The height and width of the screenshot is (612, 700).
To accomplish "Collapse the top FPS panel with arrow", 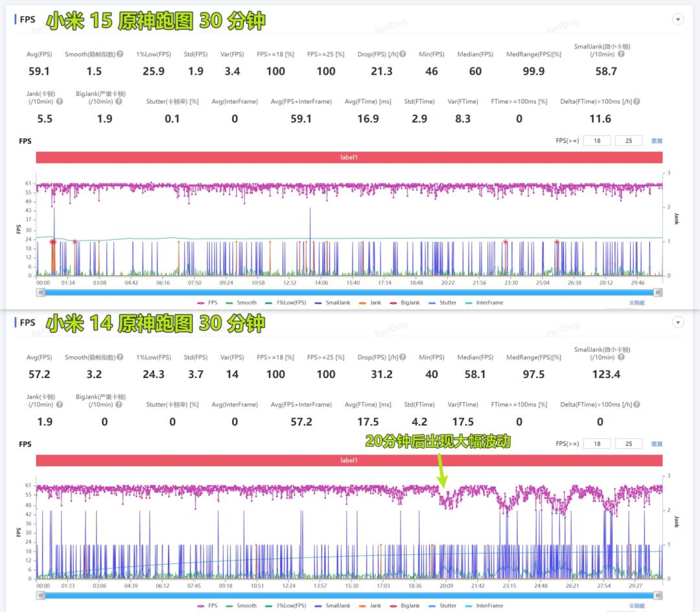I will (x=679, y=19).
